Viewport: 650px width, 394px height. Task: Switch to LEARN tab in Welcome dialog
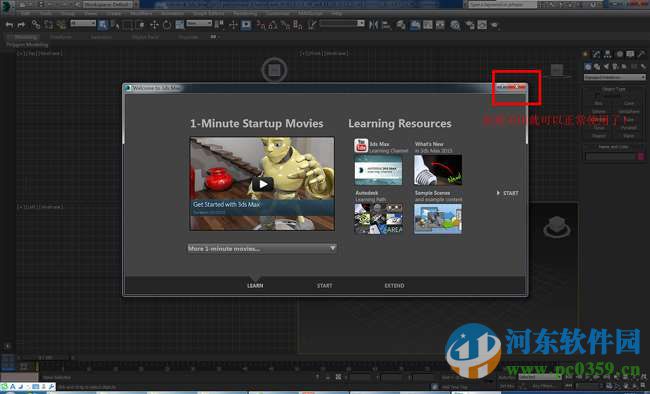tap(255, 285)
